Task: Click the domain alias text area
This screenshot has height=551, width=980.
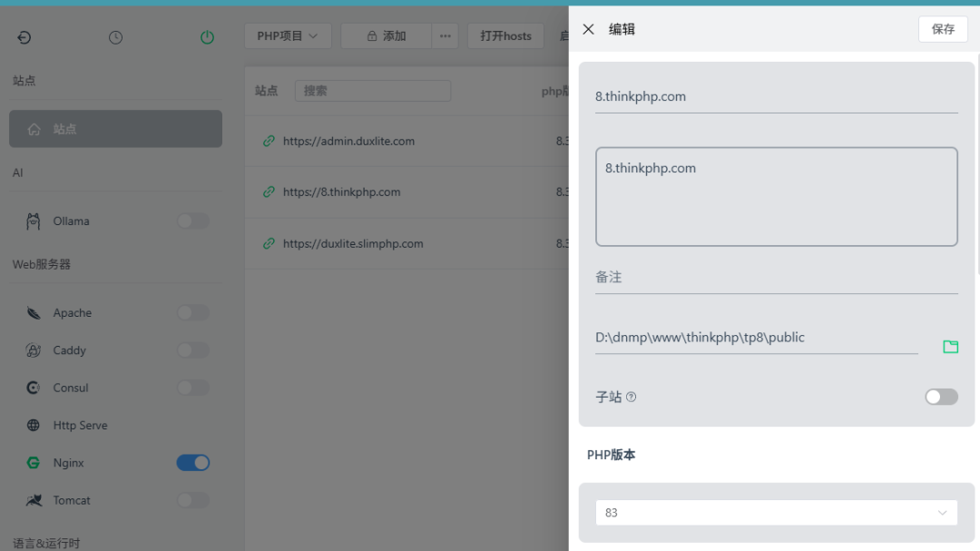Action: 776,196
